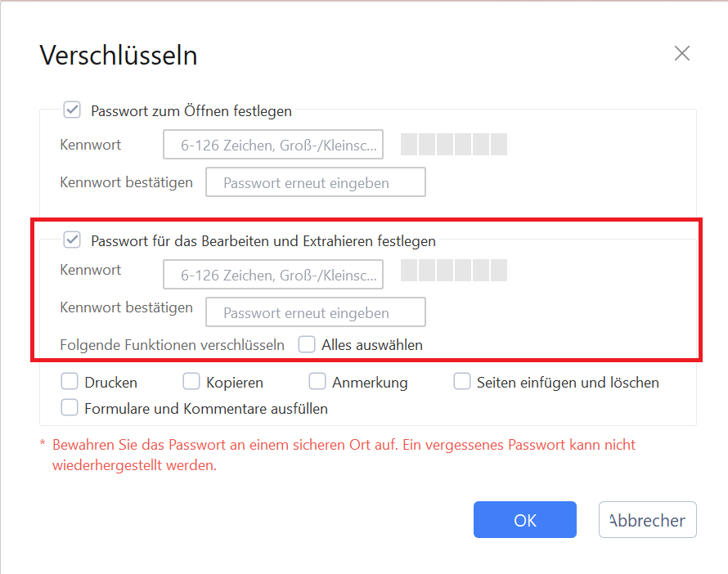Select the lower 'Passwort erneut eingeben' field
728x574 pixels.
coord(315,312)
